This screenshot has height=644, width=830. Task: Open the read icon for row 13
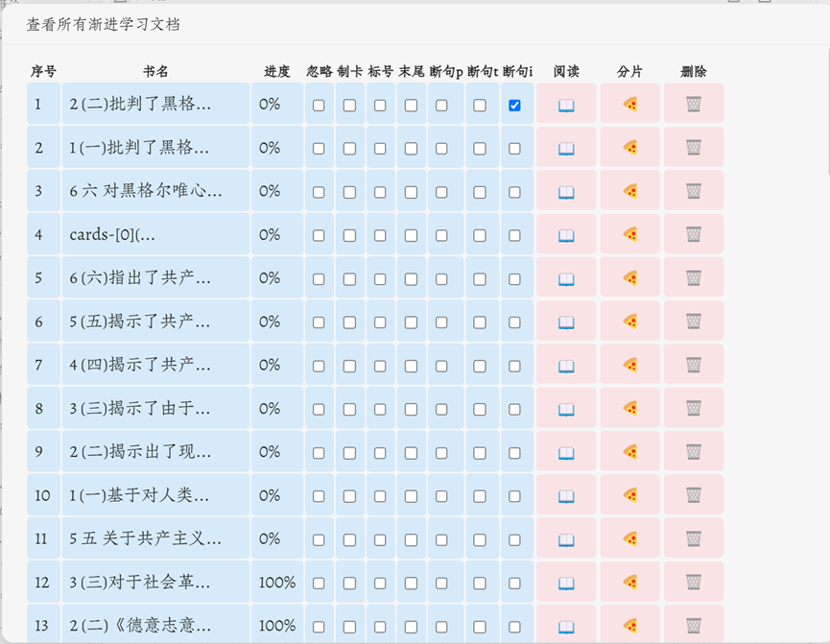pos(566,627)
